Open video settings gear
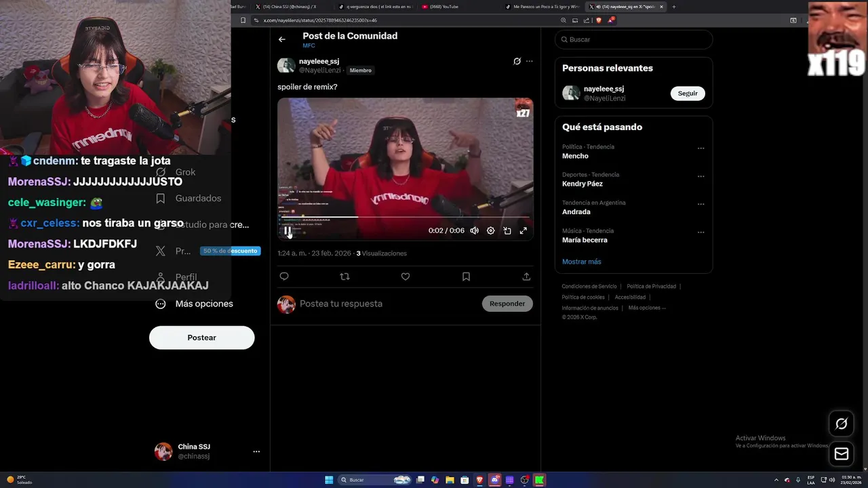The image size is (868, 488). (x=490, y=230)
